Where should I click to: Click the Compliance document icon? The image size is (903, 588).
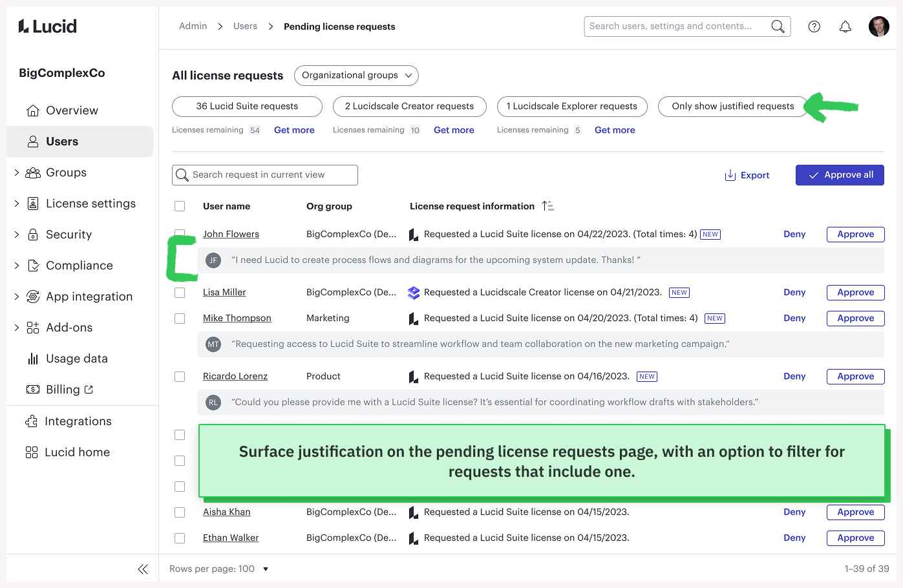tap(34, 266)
